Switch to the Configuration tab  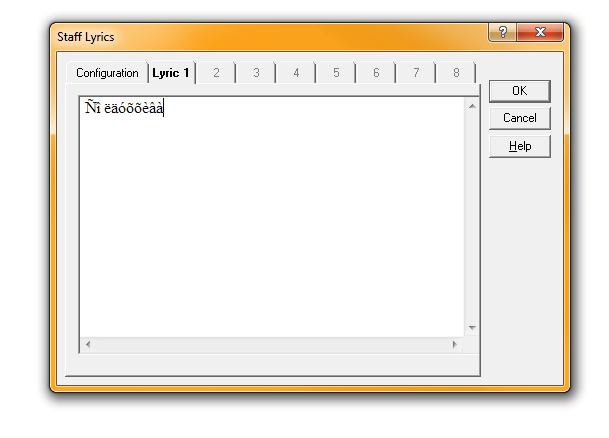pyautogui.click(x=107, y=73)
